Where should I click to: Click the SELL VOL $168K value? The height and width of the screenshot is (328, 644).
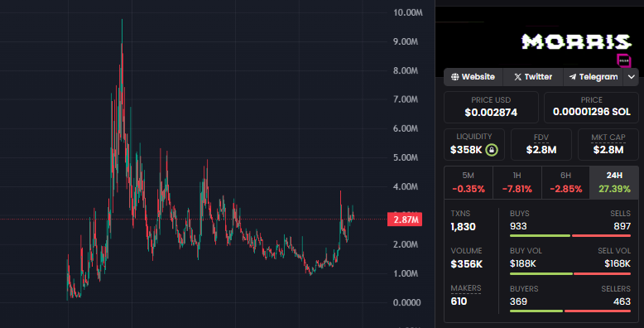[x=618, y=264]
